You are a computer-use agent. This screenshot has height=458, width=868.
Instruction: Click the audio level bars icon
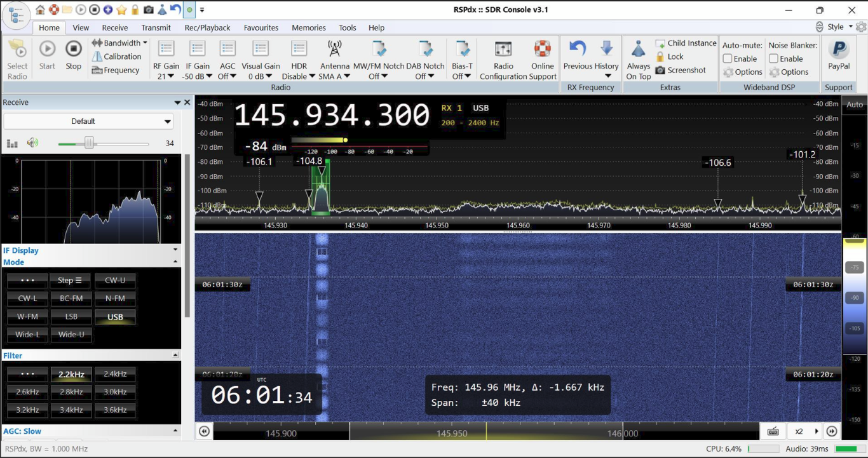(12, 144)
